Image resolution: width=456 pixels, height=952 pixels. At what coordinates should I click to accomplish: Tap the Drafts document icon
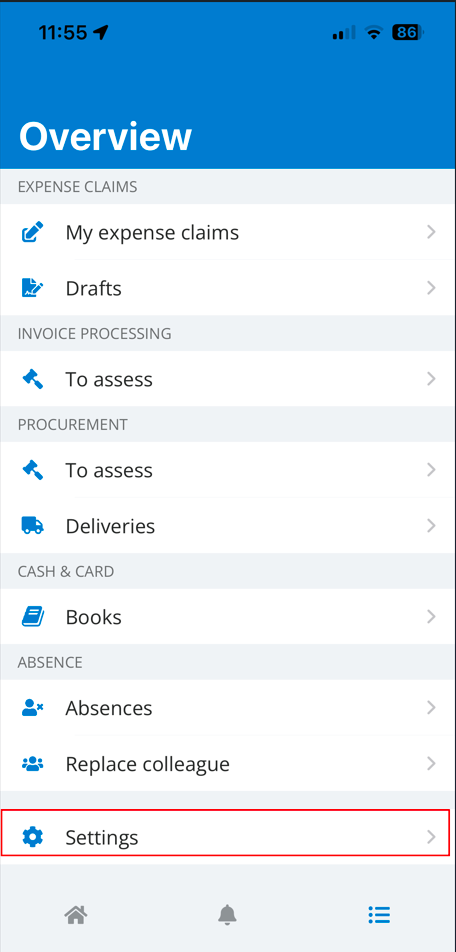(x=33, y=288)
